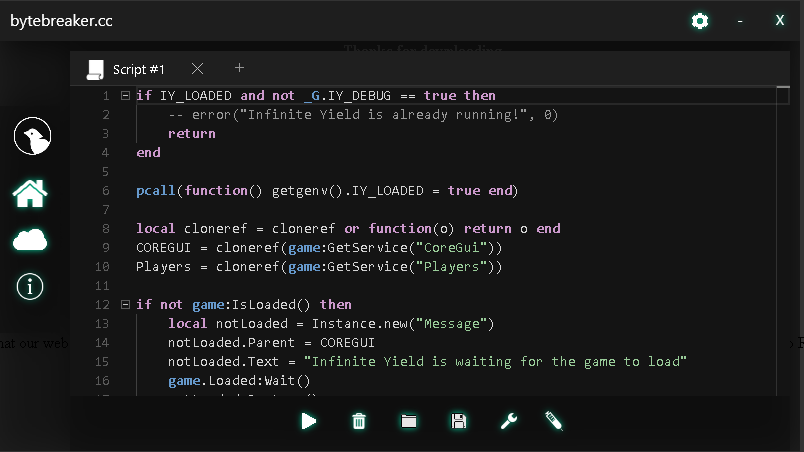Screen dimensions: 804x452
Task: Close the bytebreaker window with X
Action: tap(780, 20)
